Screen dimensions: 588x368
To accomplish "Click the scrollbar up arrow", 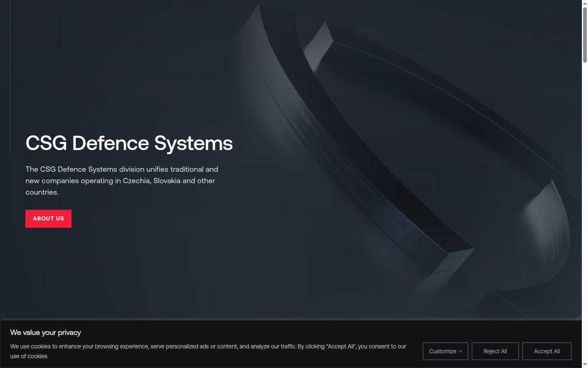I will (585, 3).
